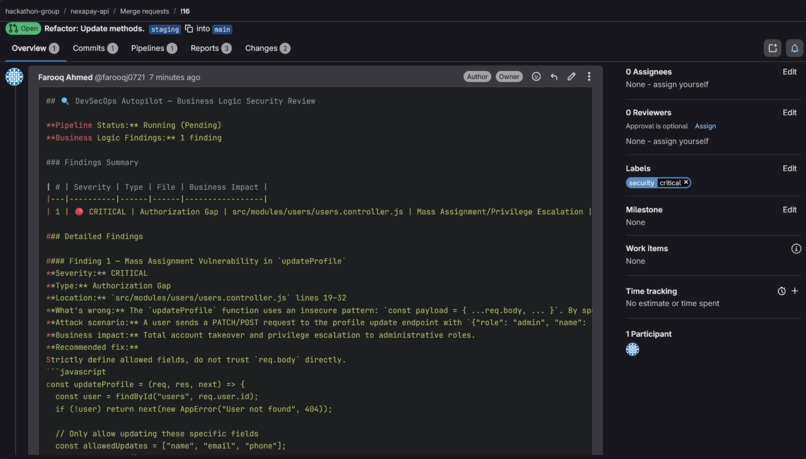This screenshot has width=806, height=459.
Task: Click the 'const allowedUpdates' code line
Action: pyautogui.click(x=171, y=446)
